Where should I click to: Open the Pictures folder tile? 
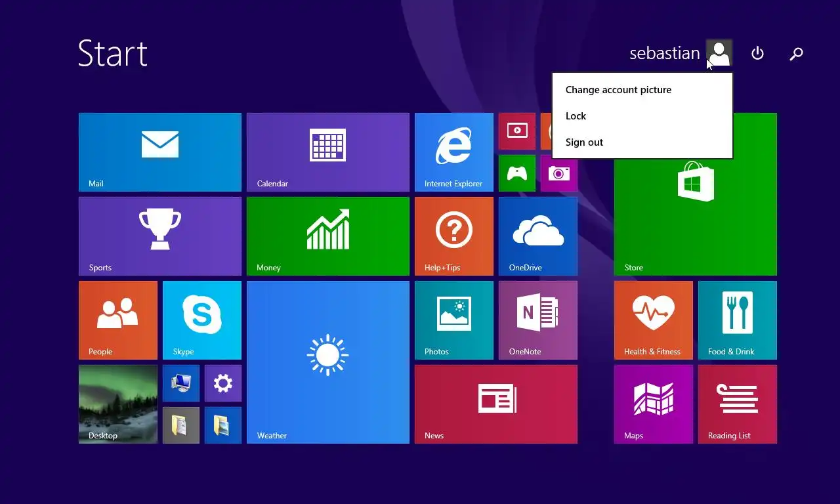[x=223, y=425]
